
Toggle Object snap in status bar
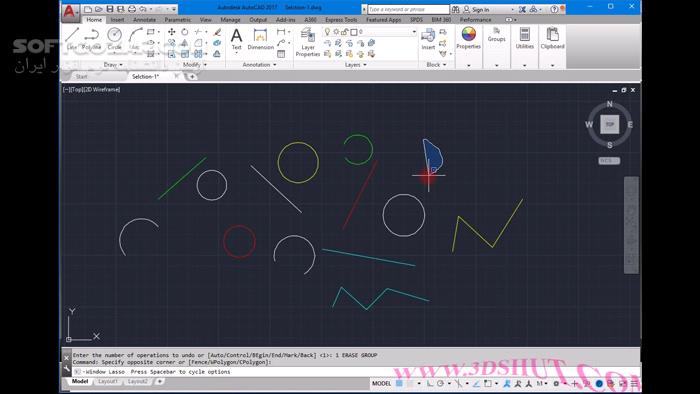(488, 383)
